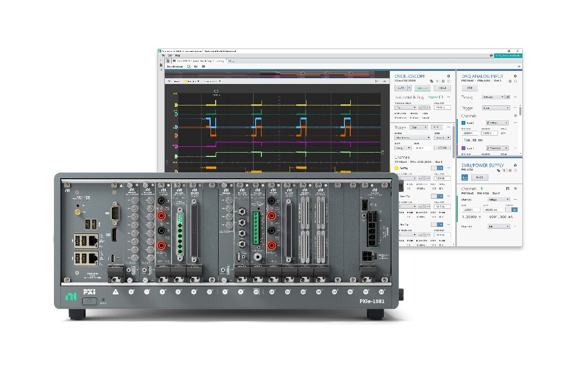The height and width of the screenshot is (392, 583).
Task: Open the File menu
Action: click(164, 55)
